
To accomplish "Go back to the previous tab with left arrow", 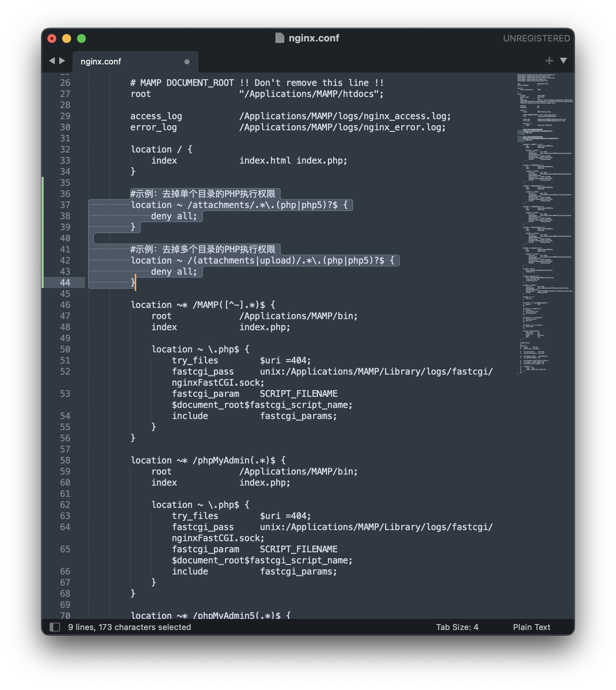I will pos(52,61).
